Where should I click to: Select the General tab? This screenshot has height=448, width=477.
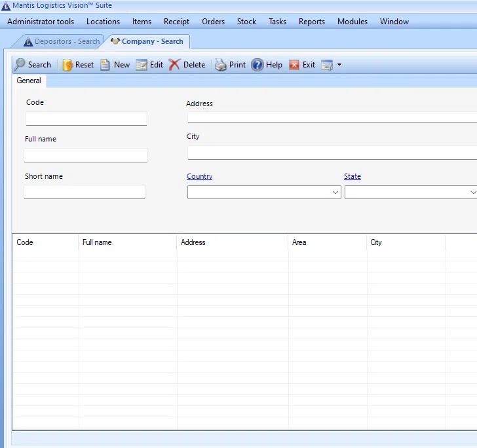(29, 81)
